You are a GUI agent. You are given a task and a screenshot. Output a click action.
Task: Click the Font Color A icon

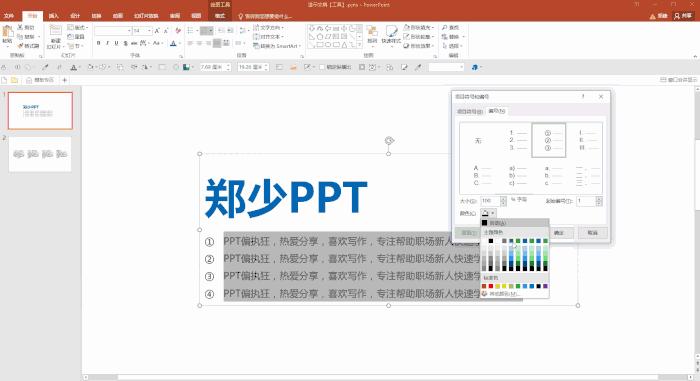173,43
